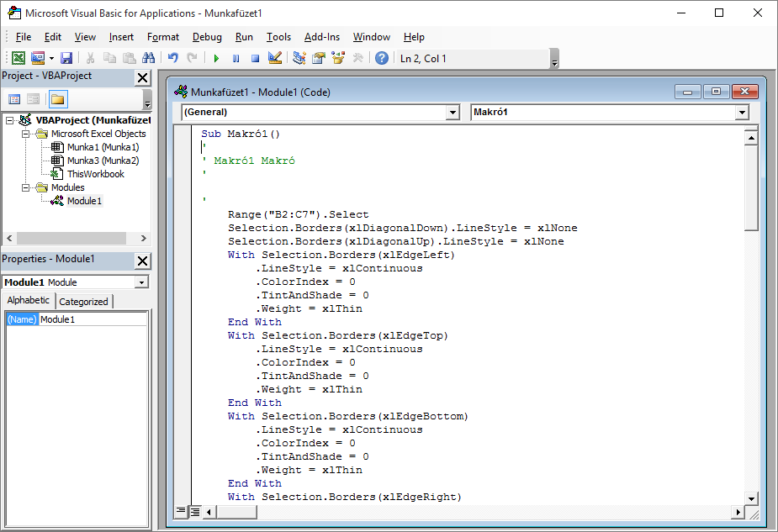
Task: Close the Project - VBAProject panel
Action: point(142,78)
